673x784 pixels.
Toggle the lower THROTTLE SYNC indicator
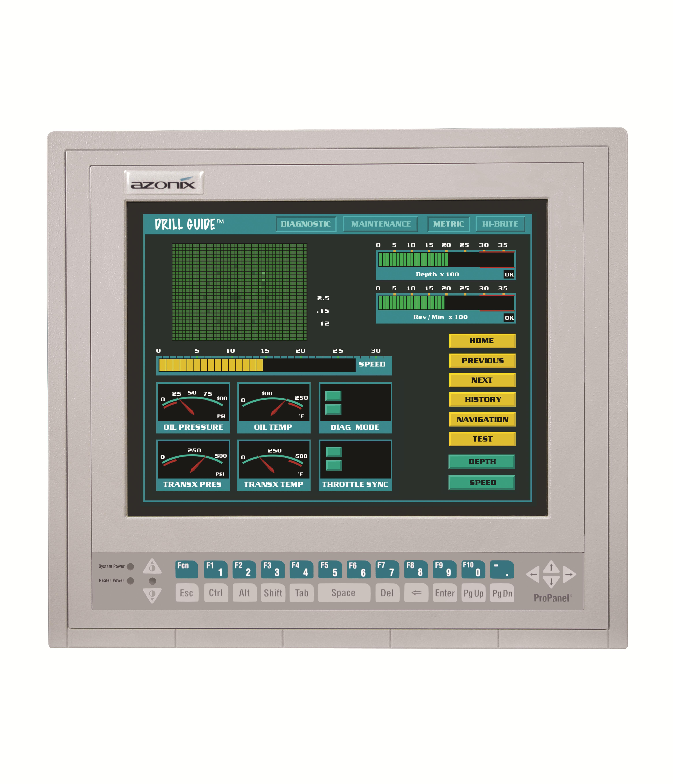pos(334,465)
